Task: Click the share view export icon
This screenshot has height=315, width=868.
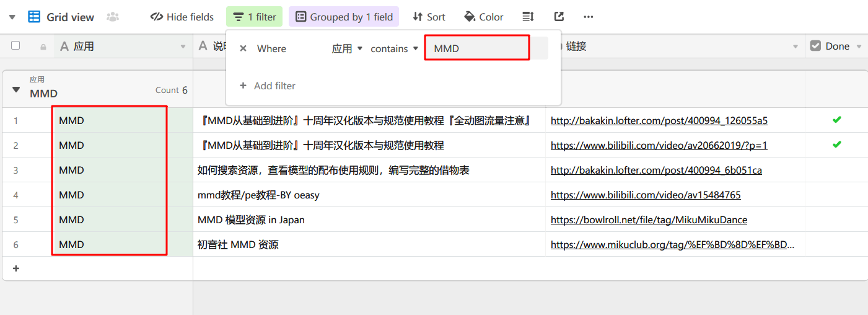Action: 559,17
